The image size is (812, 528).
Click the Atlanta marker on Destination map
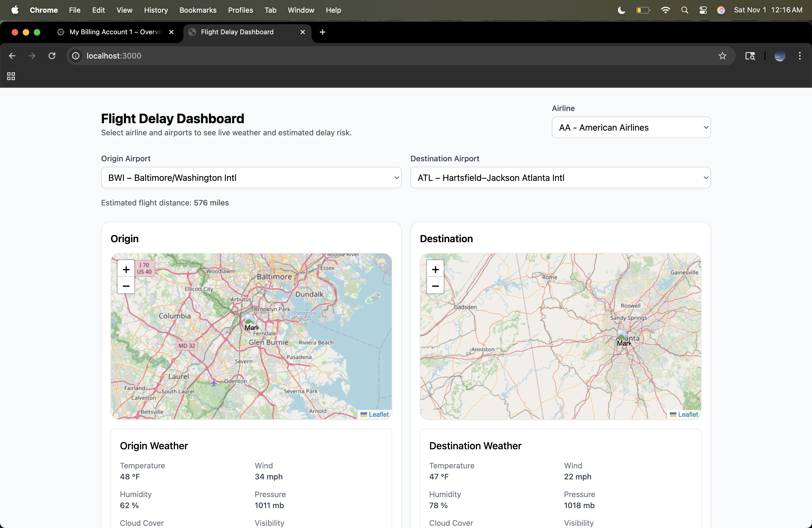pyautogui.click(x=622, y=338)
